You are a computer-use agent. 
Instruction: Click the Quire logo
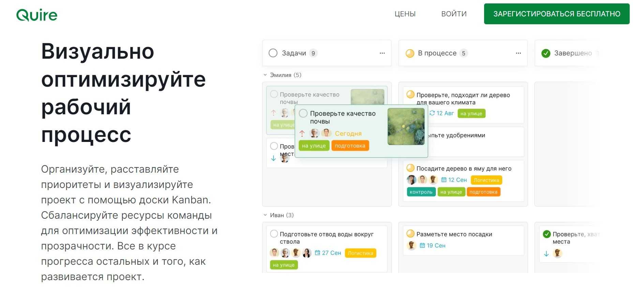(37, 15)
